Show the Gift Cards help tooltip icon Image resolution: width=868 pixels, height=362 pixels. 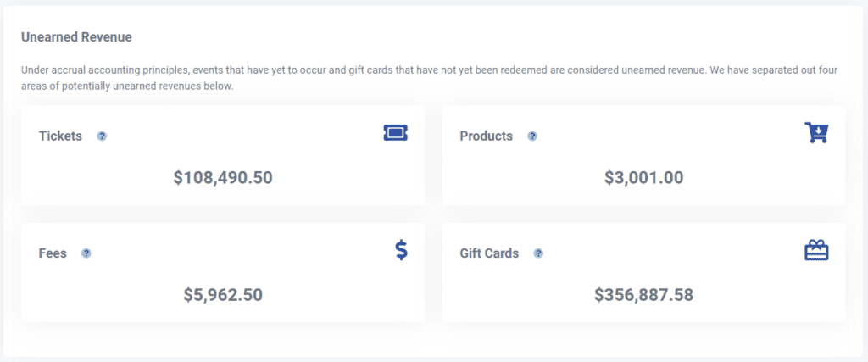tap(538, 253)
